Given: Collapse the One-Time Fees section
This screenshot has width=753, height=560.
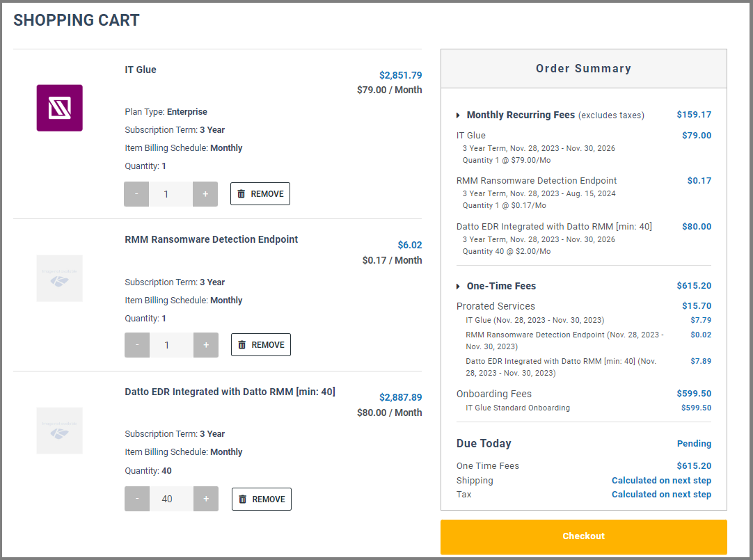Looking at the screenshot, I should (x=458, y=287).
